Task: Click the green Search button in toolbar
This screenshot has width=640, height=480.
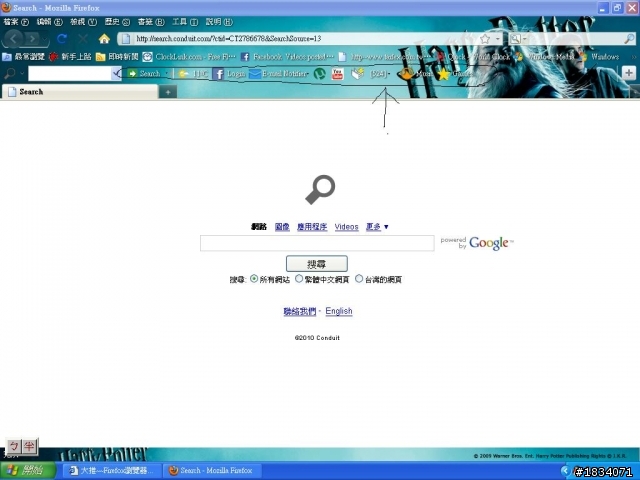Action: coord(144,73)
